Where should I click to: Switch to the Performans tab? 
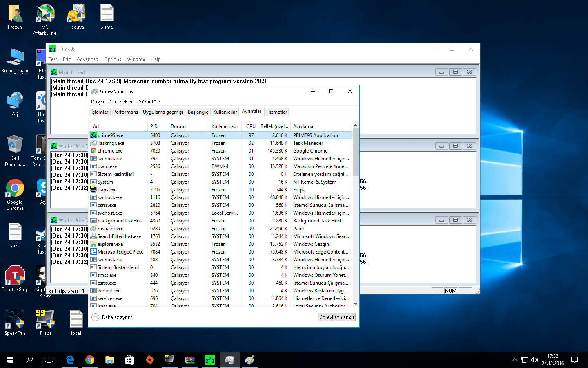[x=125, y=112]
